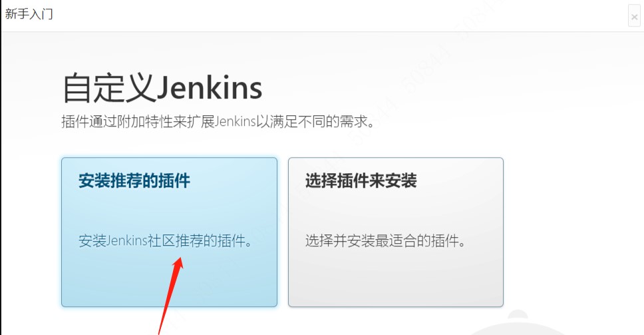Viewport: 644px width, 335px height.
Task: Click the 自定义 characters in main heading
Action: click(x=108, y=87)
